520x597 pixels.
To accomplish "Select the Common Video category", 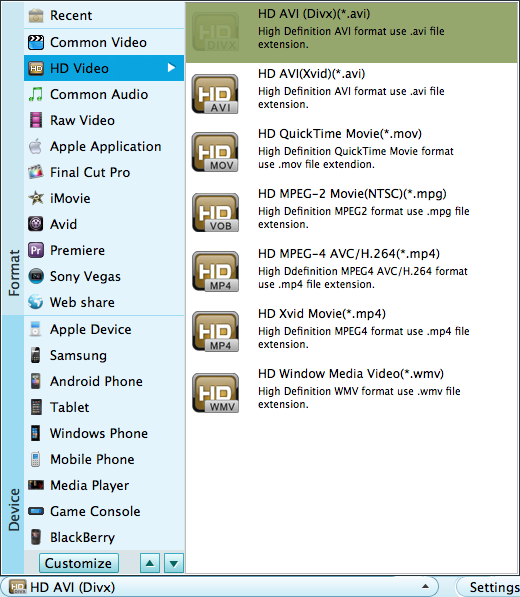I will tap(104, 42).
